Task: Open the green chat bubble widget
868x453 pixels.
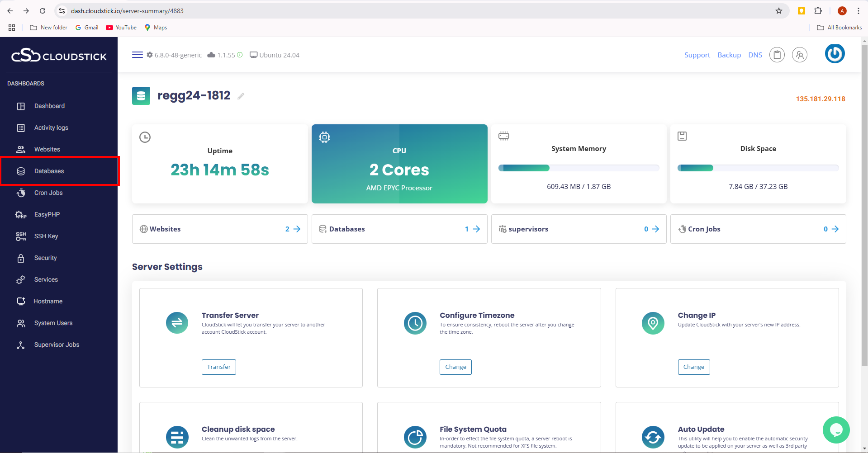Action: pyautogui.click(x=835, y=429)
